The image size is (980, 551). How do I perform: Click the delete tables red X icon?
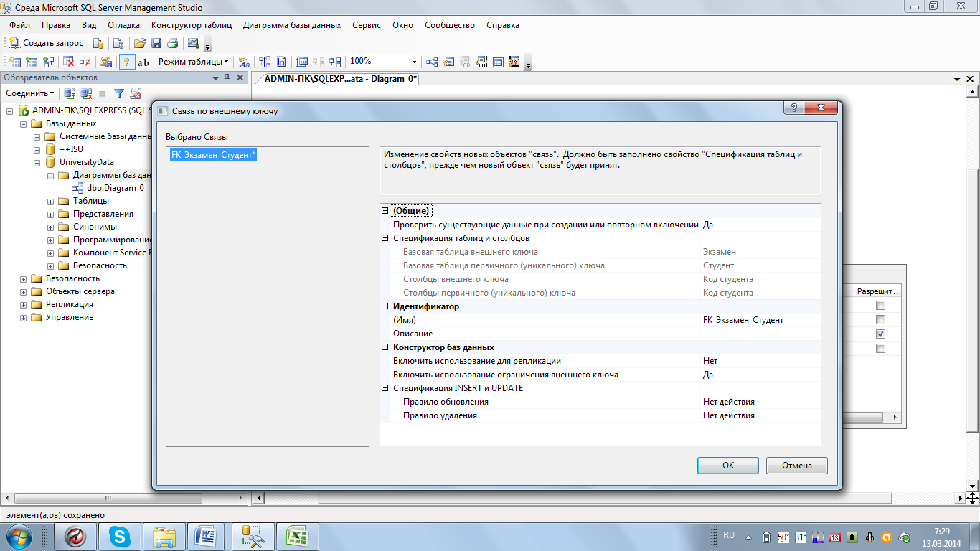69,62
